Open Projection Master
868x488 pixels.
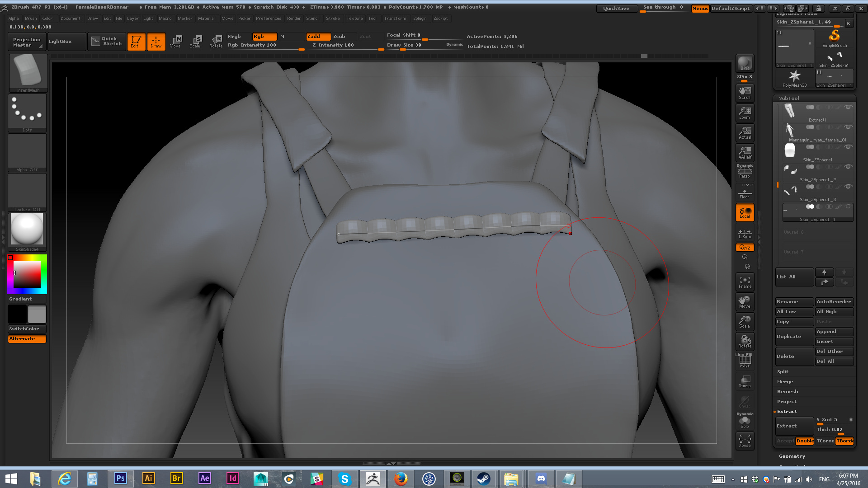[x=27, y=42]
